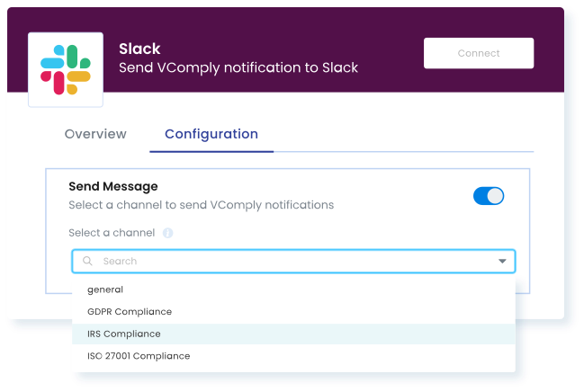Pick the highlighted IRS Compliance channel
Image resolution: width=584 pixels, height=392 pixels.
293,334
